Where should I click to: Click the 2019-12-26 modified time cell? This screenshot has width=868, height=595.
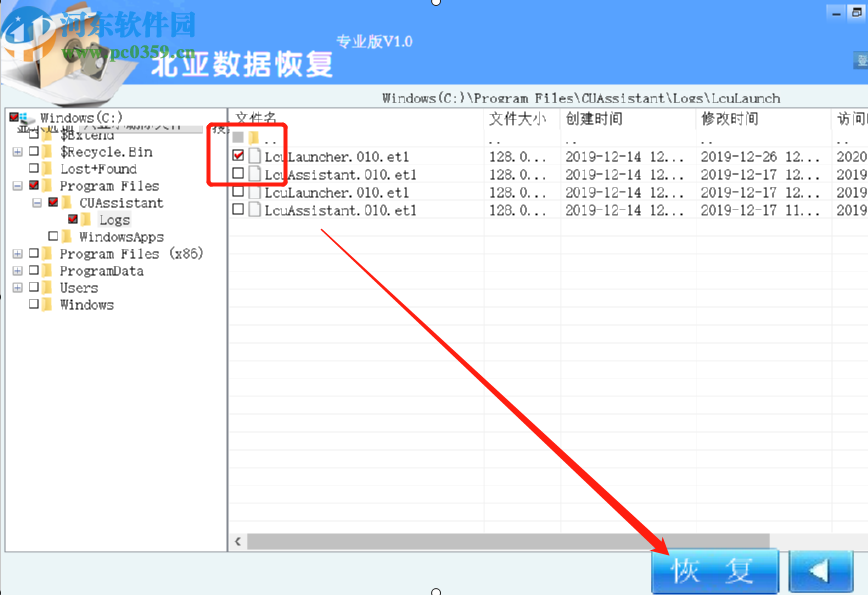tap(760, 157)
